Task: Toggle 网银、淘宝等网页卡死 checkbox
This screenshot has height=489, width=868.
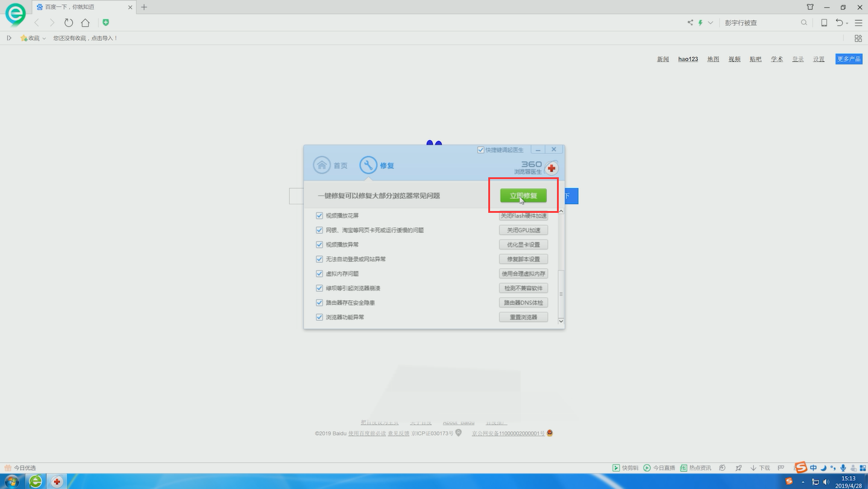Action: point(319,230)
